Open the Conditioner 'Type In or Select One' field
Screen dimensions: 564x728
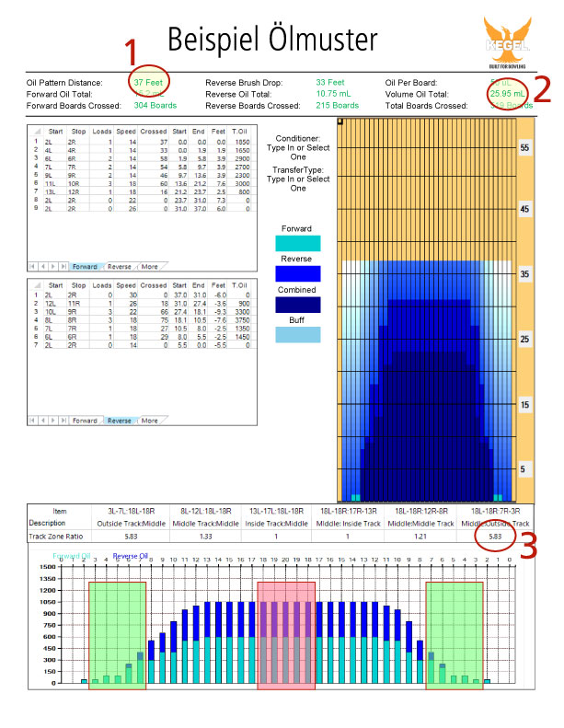point(298,152)
